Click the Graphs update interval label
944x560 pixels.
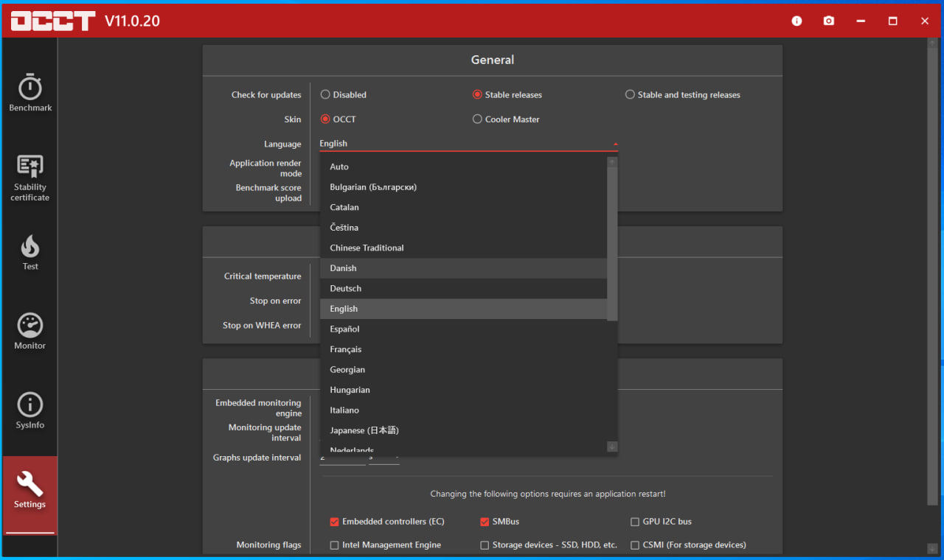(x=257, y=458)
